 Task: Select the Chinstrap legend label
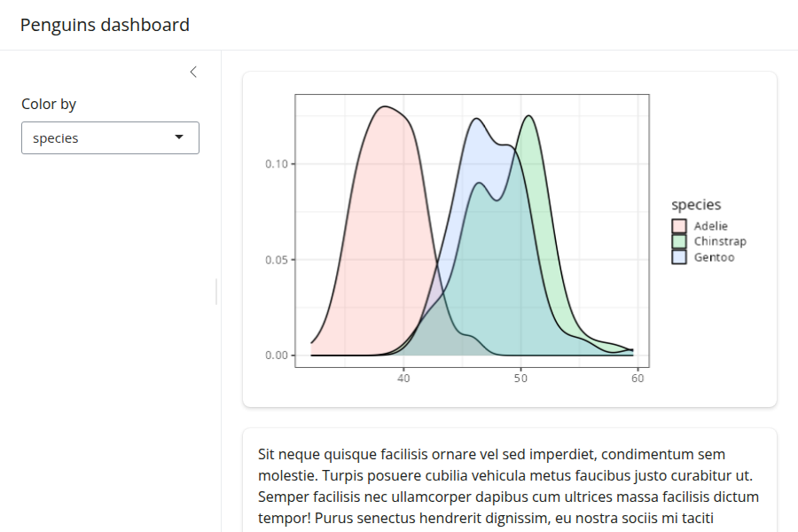[720, 242]
